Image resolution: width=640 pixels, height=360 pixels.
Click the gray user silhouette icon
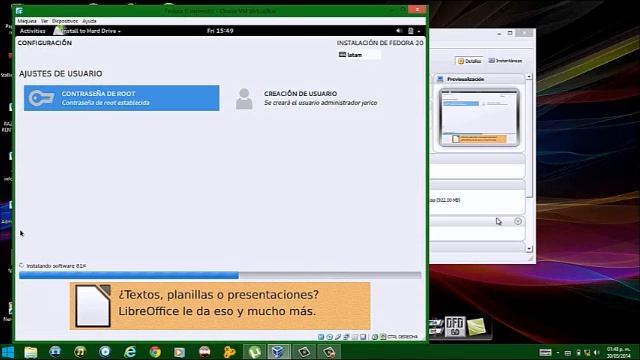pyautogui.click(x=244, y=99)
